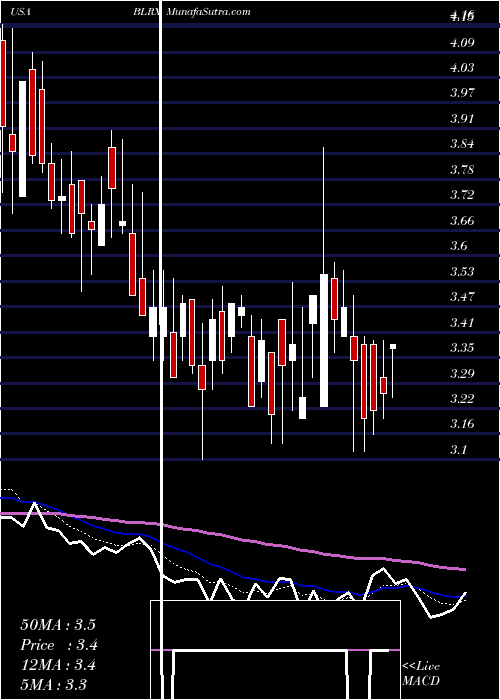This screenshot has width=500, height=700.
Task: Click the 50MA : 3.5 readout
Action: 58,624
